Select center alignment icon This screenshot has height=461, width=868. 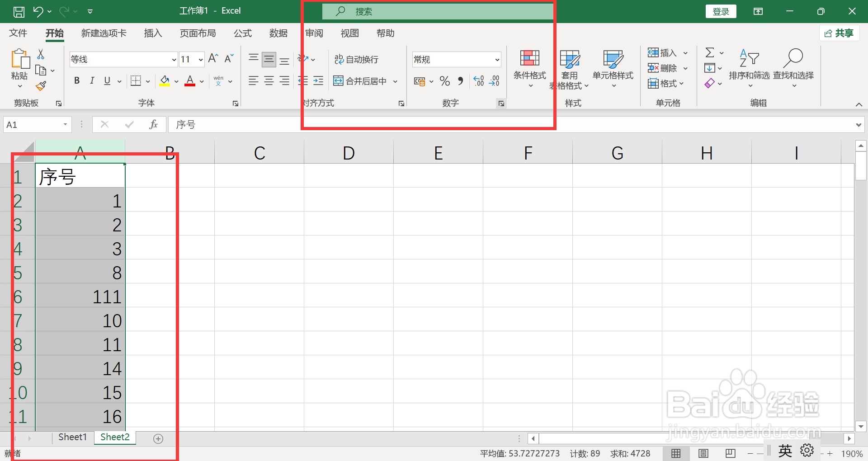(269, 80)
